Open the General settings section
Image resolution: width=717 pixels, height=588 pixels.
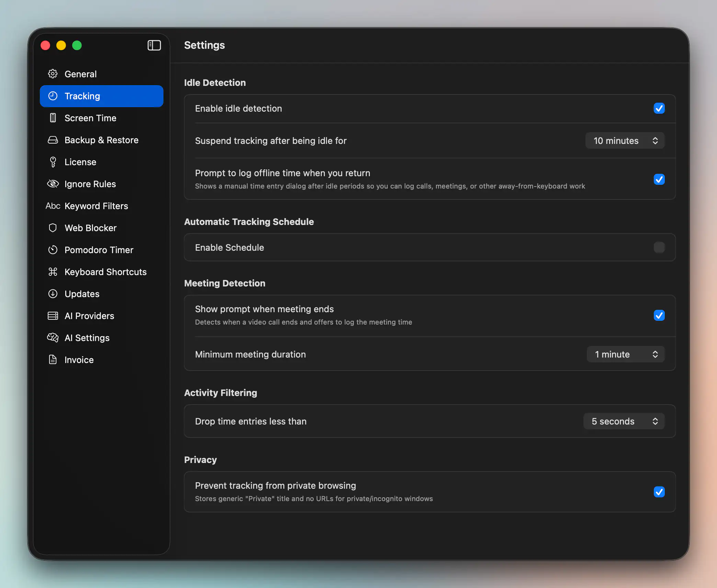[101, 74]
